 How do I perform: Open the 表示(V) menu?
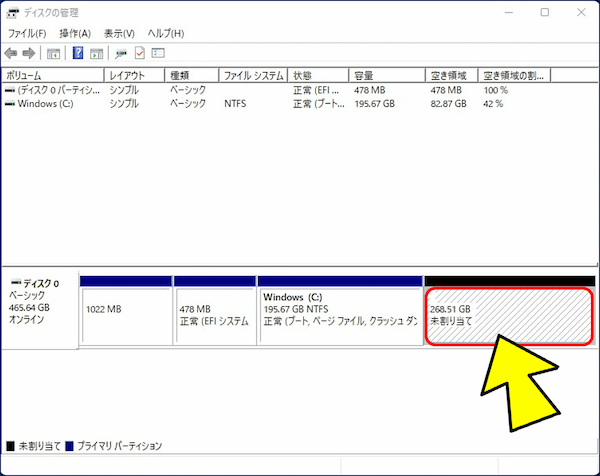(x=119, y=34)
